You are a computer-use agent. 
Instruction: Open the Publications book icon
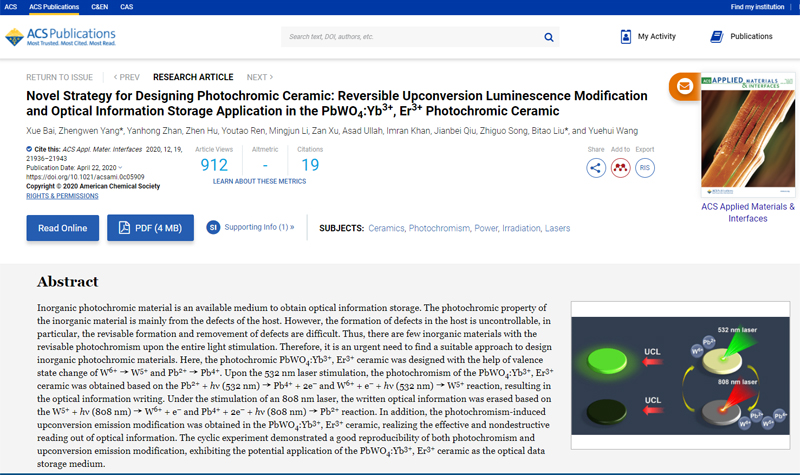point(716,37)
